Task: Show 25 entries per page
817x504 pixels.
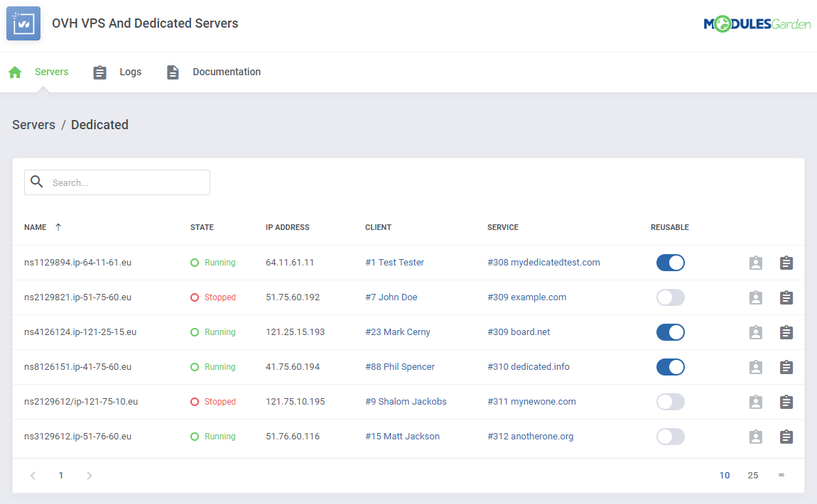Action: click(x=753, y=475)
